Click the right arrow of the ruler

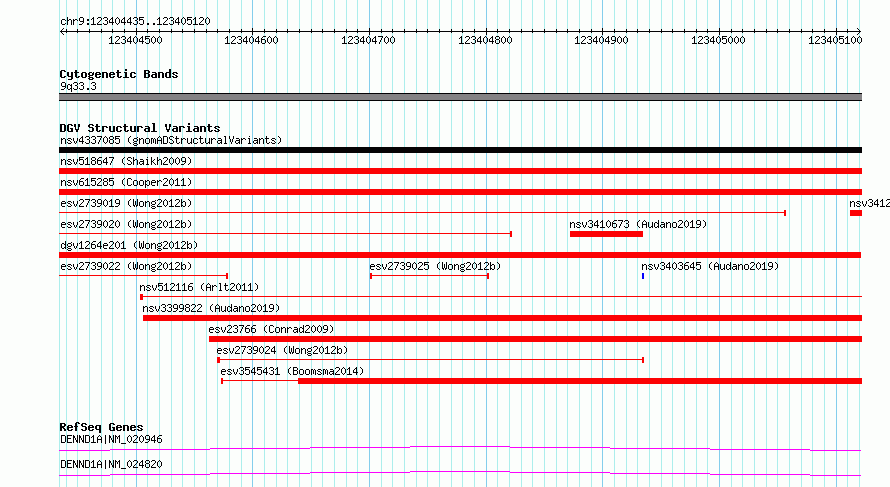pos(859,31)
